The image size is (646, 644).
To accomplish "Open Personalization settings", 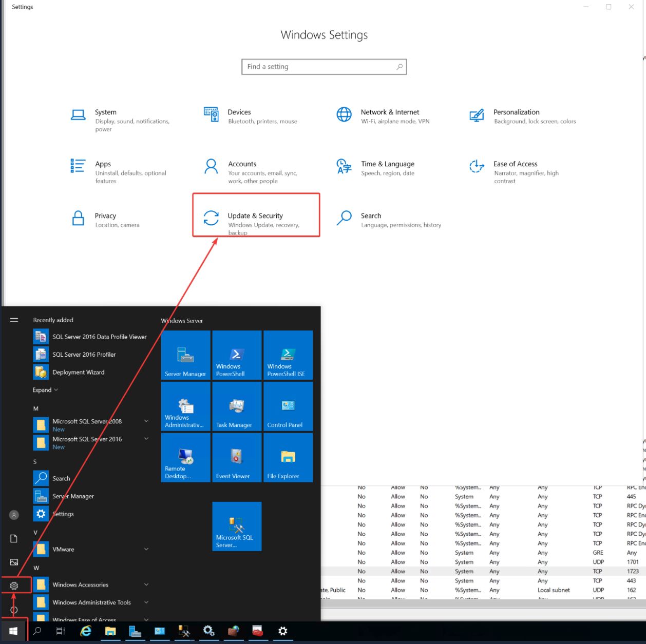I will tap(522, 116).
